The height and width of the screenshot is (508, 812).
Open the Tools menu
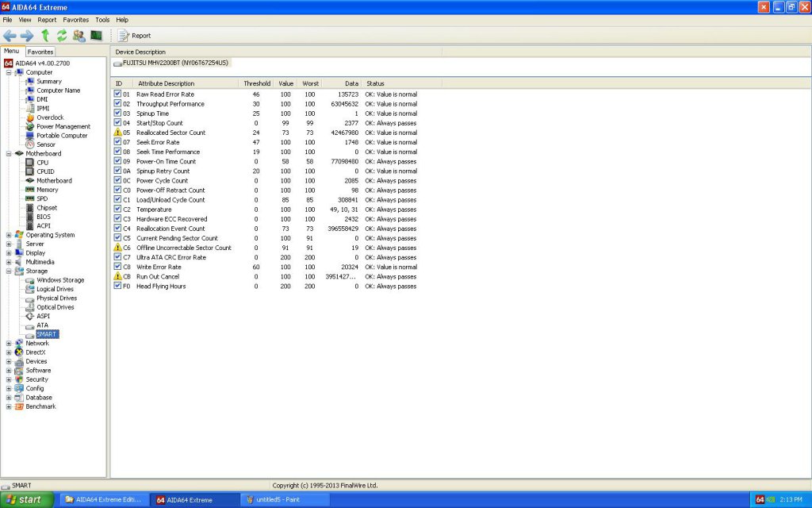point(102,20)
